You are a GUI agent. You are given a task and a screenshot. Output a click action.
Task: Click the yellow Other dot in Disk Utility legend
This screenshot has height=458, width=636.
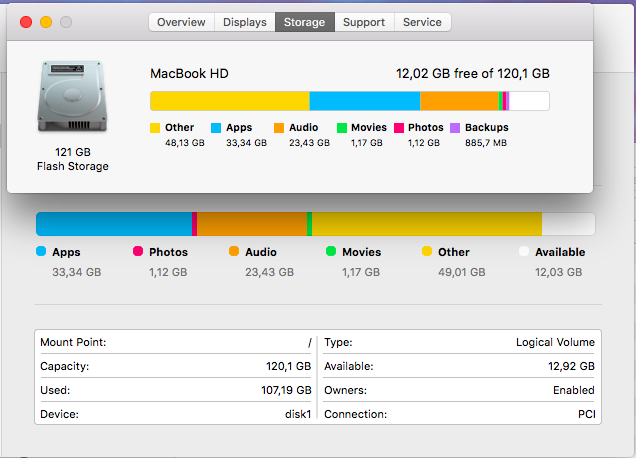[427, 251]
